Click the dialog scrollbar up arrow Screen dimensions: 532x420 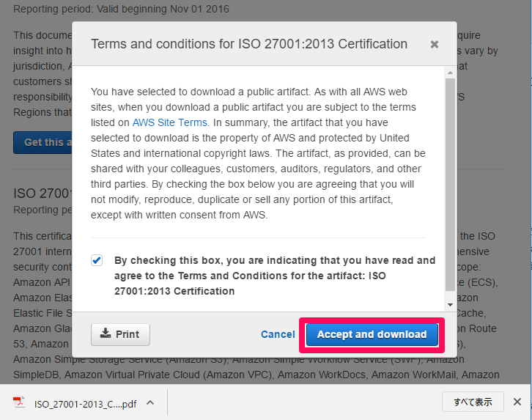click(x=450, y=73)
